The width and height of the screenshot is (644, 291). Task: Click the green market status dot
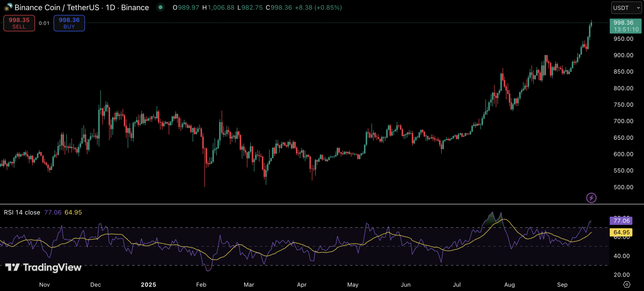(x=160, y=8)
